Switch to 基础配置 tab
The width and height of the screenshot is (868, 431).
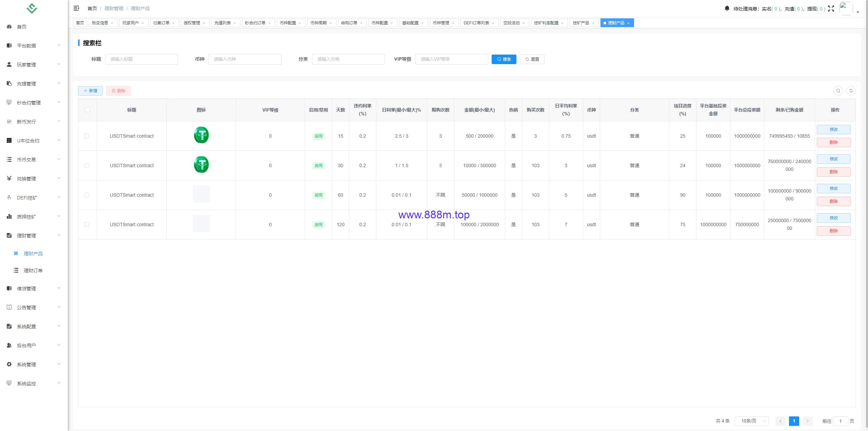(413, 23)
